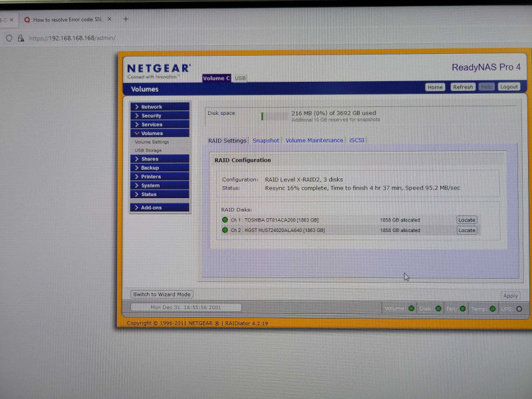The width and height of the screenshot is (532, 399).
Task: Expand the Shares sidebar menu
Action: click(160, 159)
